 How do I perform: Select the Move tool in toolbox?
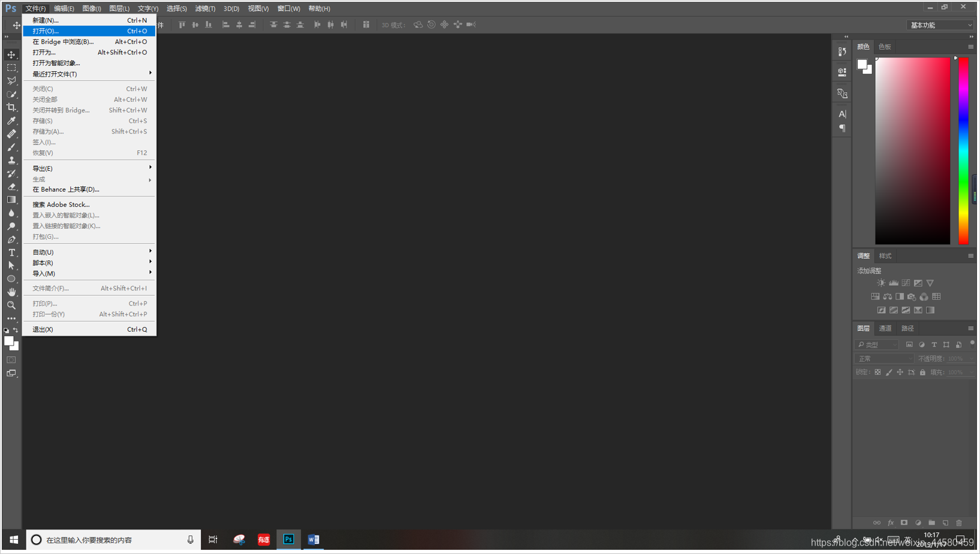(11, 55)
